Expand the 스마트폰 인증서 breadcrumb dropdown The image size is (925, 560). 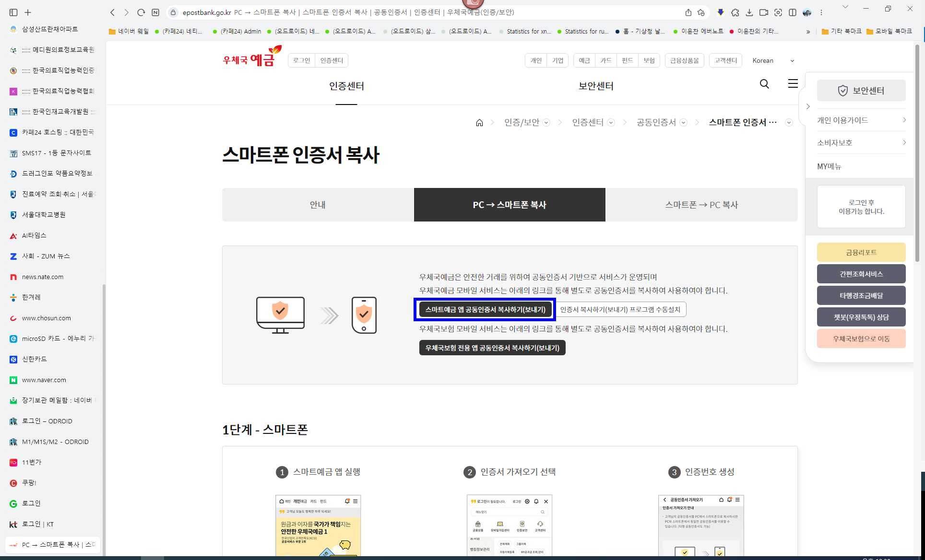pos(789,123)
